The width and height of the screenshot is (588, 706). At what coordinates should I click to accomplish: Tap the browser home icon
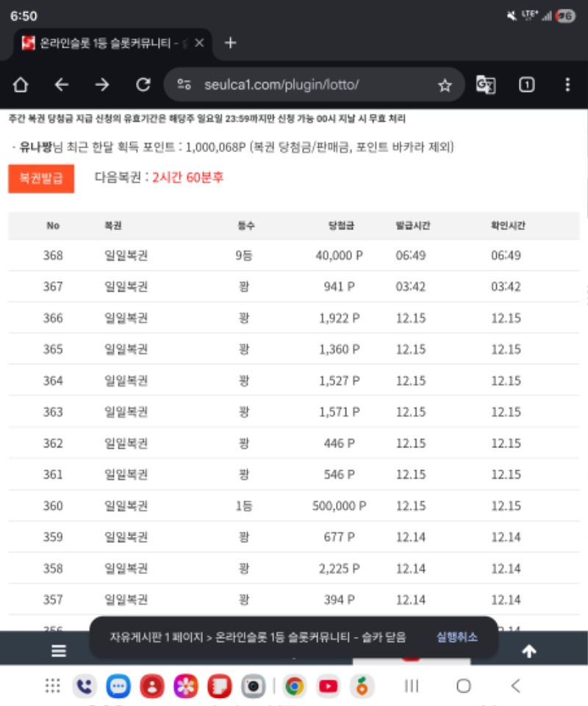pos(21,85)
